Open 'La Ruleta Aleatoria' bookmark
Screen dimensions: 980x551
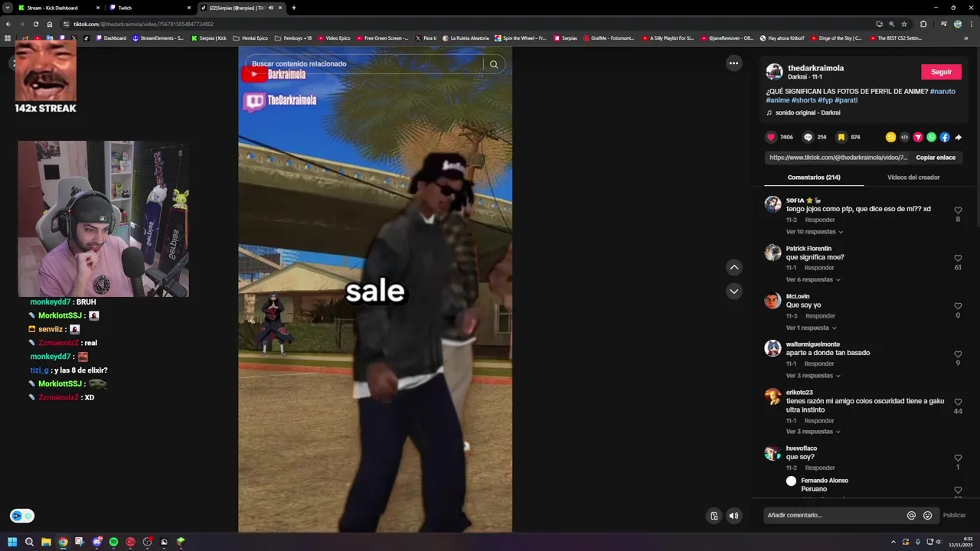click(x=465, y=38)
